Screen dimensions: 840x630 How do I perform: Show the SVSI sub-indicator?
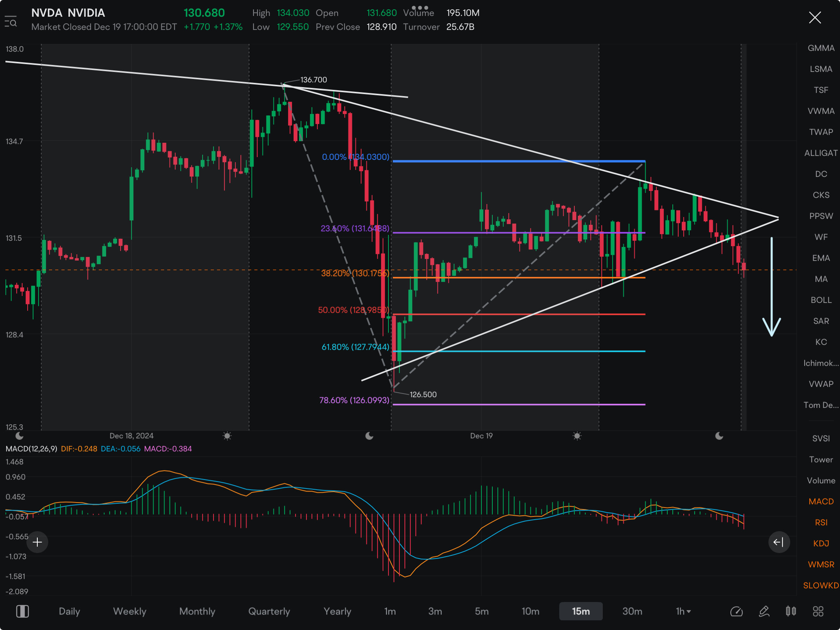click(x=821, y=438)
